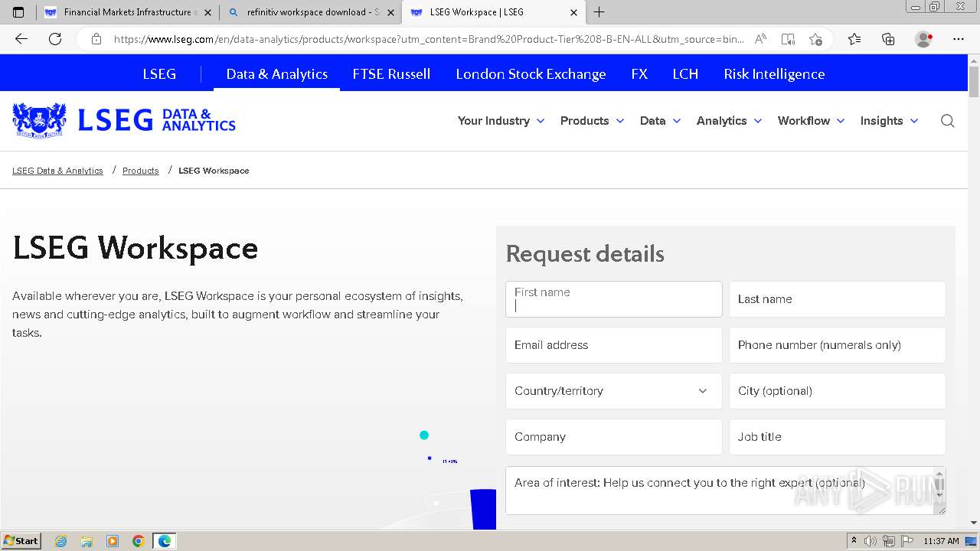Open the Favorites list icon

click(854, 39)
